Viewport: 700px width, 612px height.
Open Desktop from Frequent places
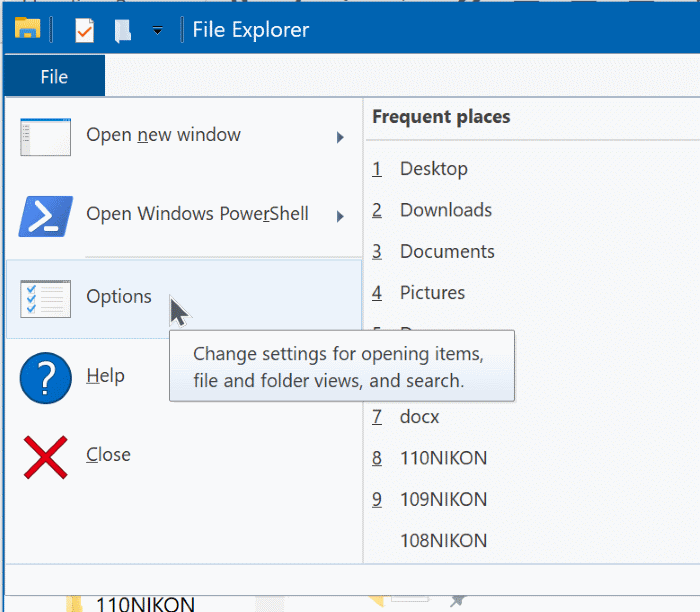(x=433, y=169)
